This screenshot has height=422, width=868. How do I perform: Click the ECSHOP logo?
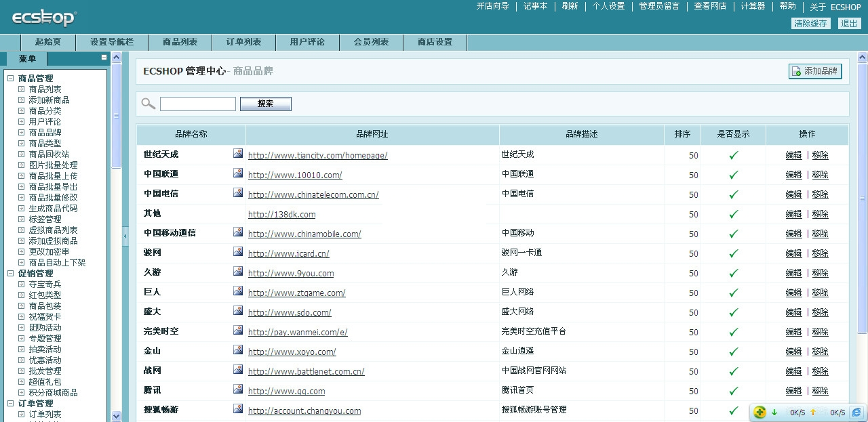(44, 18)
